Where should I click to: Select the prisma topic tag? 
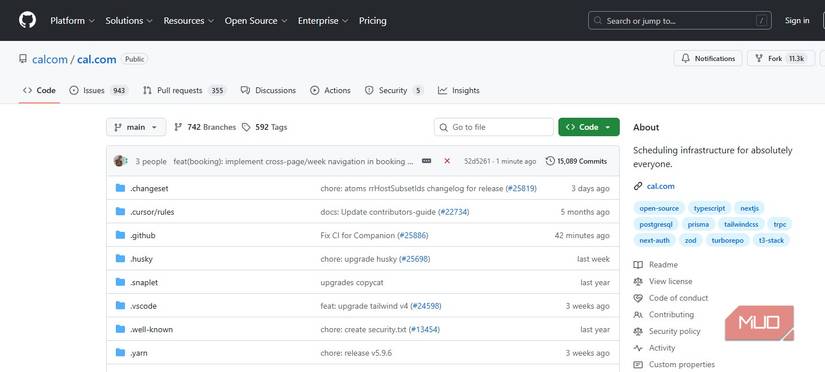pyautogui.click(x=698, y=224)
